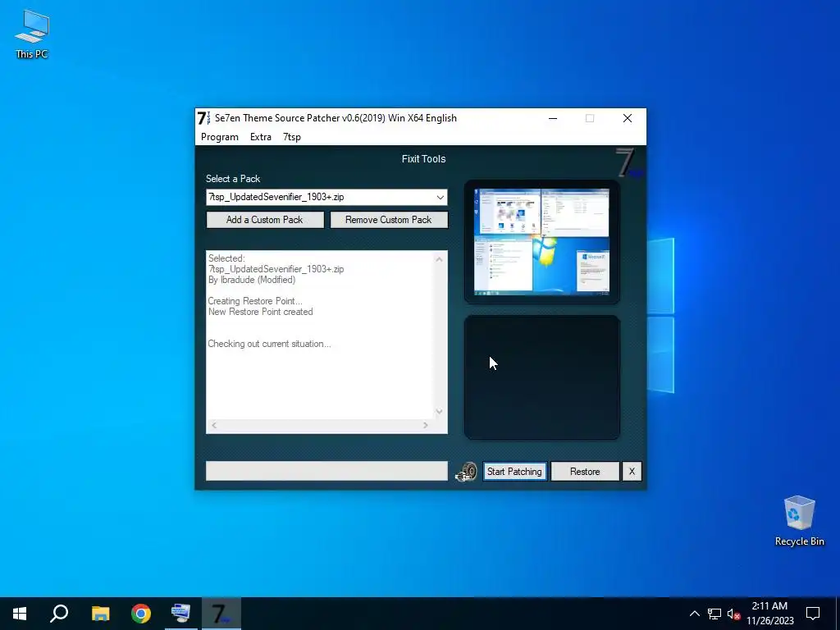Select the Recycle Bin desktop icon
This screenshot has width=840, height=630.
[799, 521]
